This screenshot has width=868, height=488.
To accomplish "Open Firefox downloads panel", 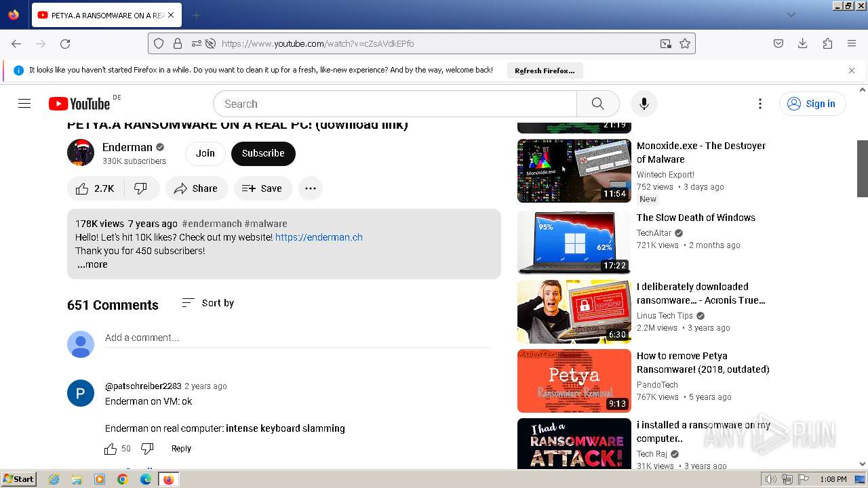I will (803, 43).
